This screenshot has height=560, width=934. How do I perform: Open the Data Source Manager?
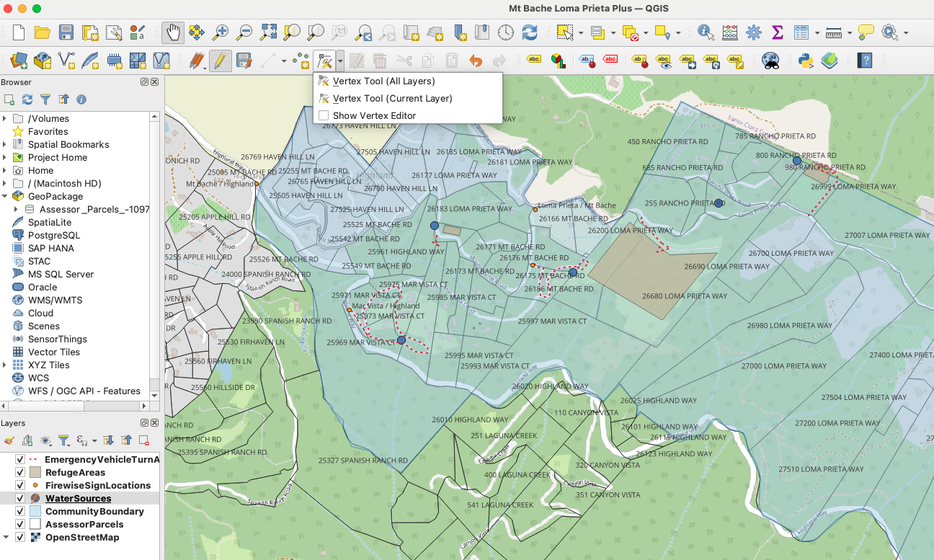19,61
